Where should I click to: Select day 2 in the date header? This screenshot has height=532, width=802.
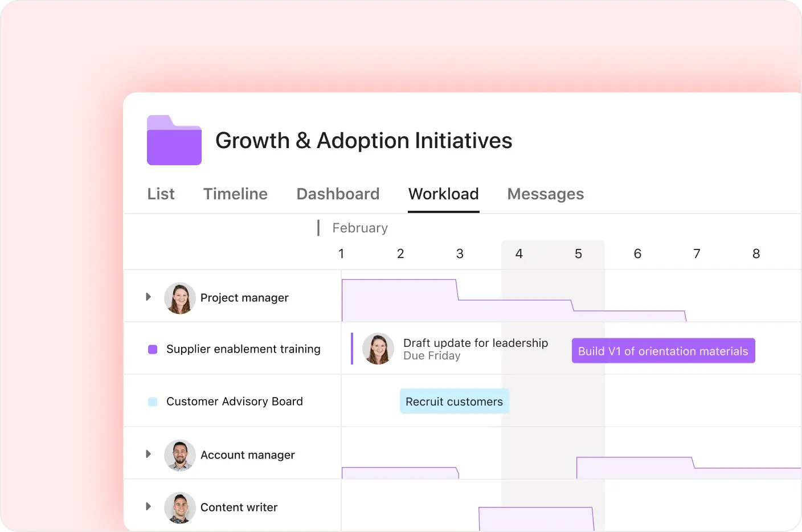coord(400,253)
